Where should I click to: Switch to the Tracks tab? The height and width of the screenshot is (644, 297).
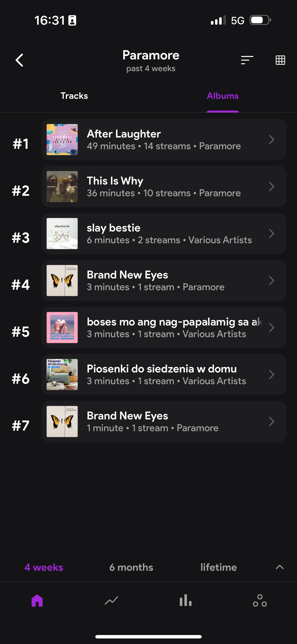(74, 96)
